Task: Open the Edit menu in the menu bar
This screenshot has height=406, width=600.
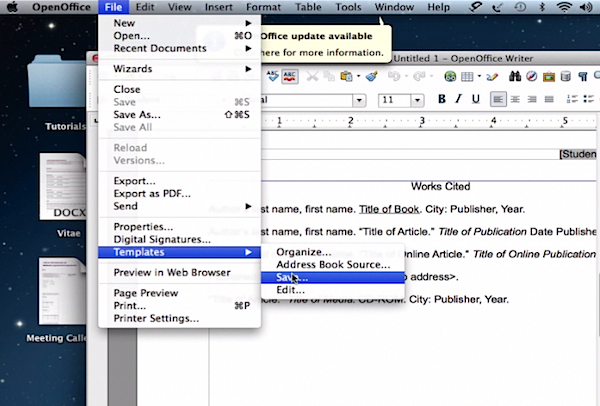Action: click(145, 7)
